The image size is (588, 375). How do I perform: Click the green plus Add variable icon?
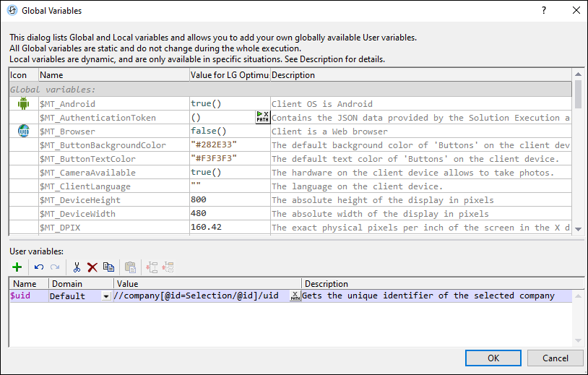(x=17, y=267)
